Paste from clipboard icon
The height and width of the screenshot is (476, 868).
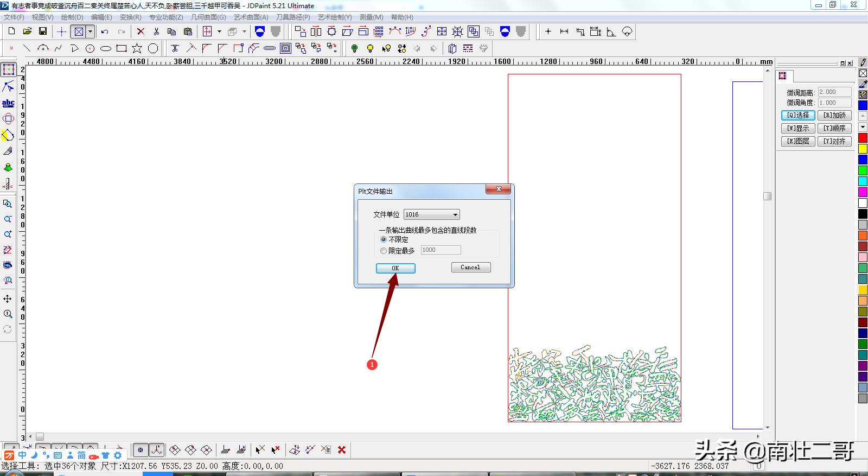[x=188, y=31]
